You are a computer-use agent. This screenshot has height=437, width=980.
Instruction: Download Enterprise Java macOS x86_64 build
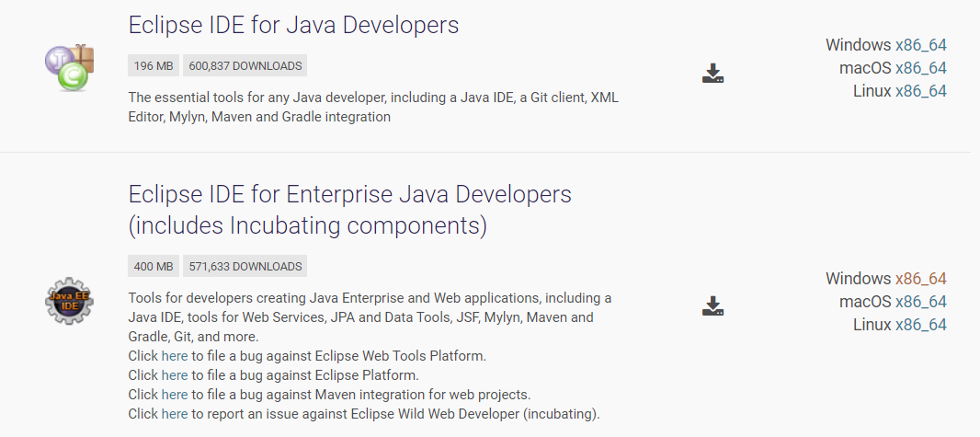[x=920, y=302]
